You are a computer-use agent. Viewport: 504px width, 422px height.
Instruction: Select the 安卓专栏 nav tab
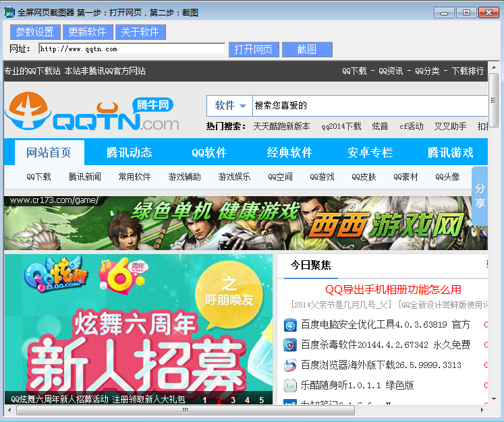click(370, 152)
